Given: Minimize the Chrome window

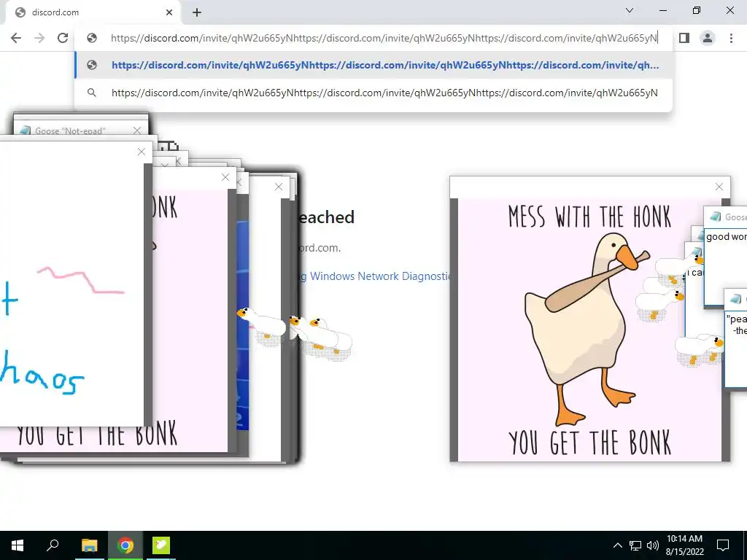Looking at the screenshot, I should click(x=662, y=10).
